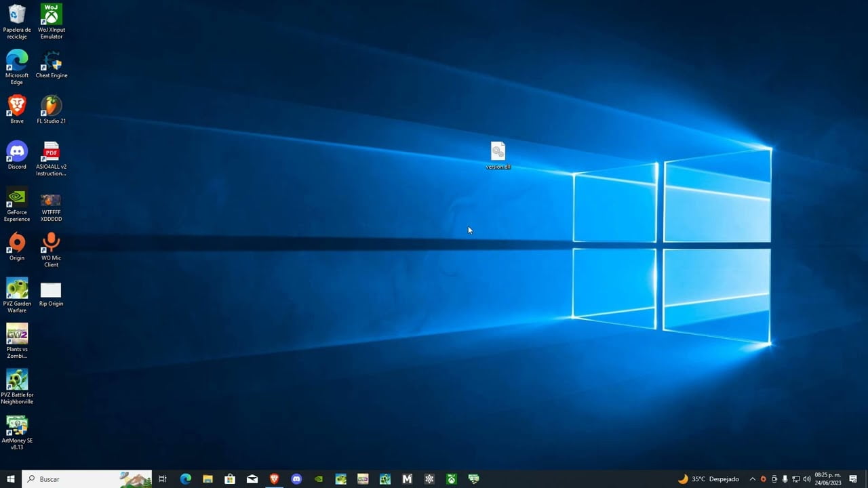Viewport: 868px width, 488px height.
Task: Open the weather widget showing 35°C Despejado
Action: 708,479
